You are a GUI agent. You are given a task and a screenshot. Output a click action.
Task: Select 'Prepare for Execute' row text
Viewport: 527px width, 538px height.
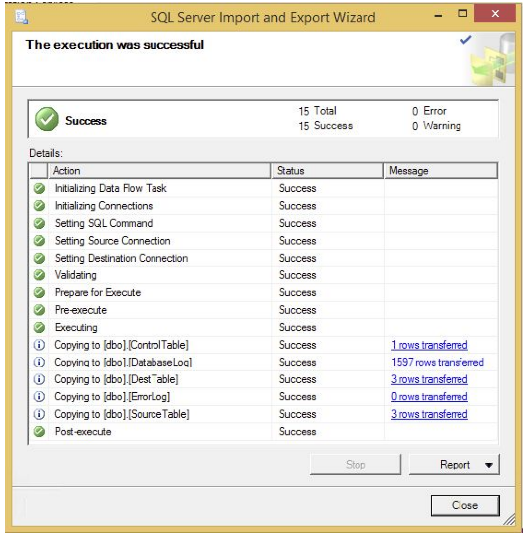point(98,292)
